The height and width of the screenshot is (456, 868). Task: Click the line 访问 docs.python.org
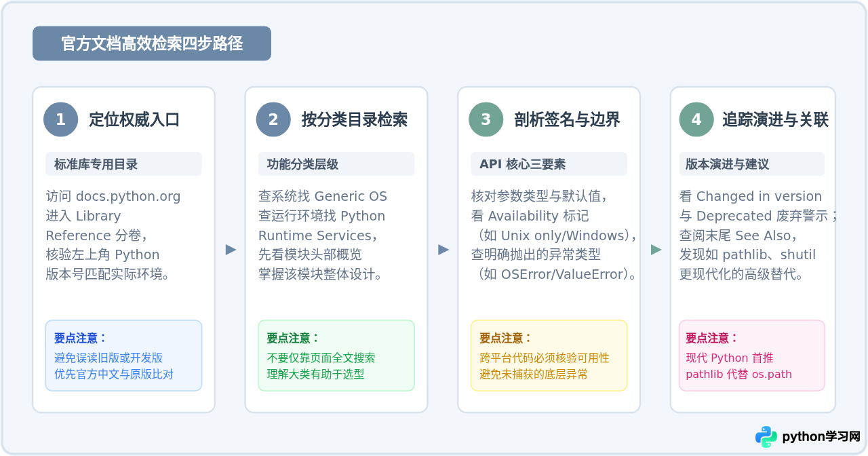tap(113, 197)
